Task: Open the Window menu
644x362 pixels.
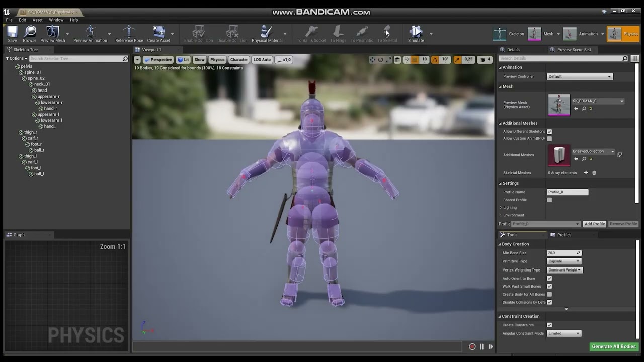Action: tap(56, 20)
